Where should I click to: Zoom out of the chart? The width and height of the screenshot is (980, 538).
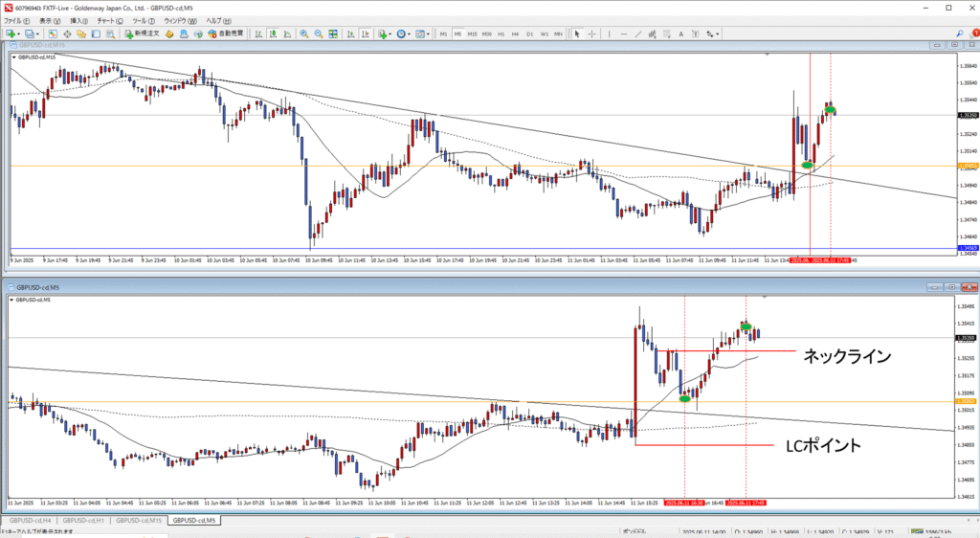click(318, 34)
